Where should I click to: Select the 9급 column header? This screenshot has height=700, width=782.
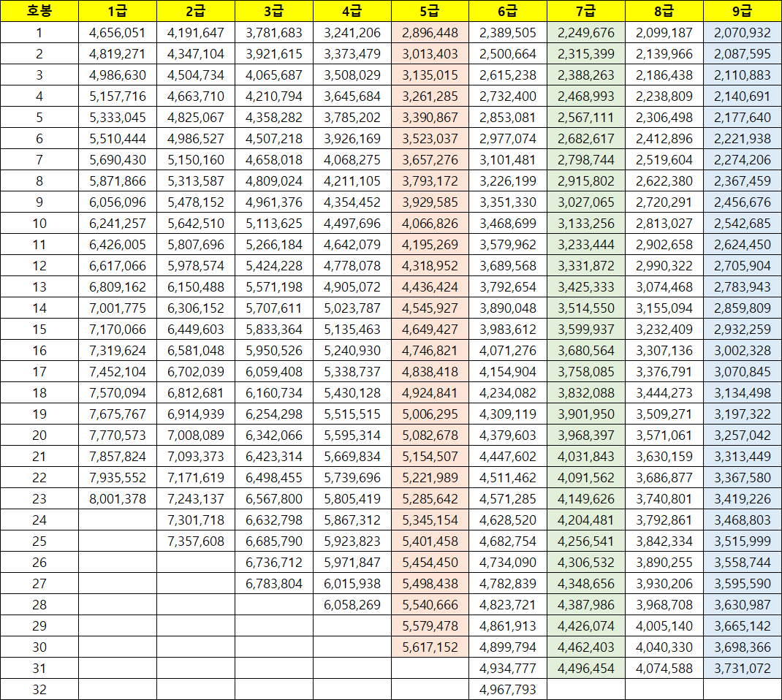[743, 11]
